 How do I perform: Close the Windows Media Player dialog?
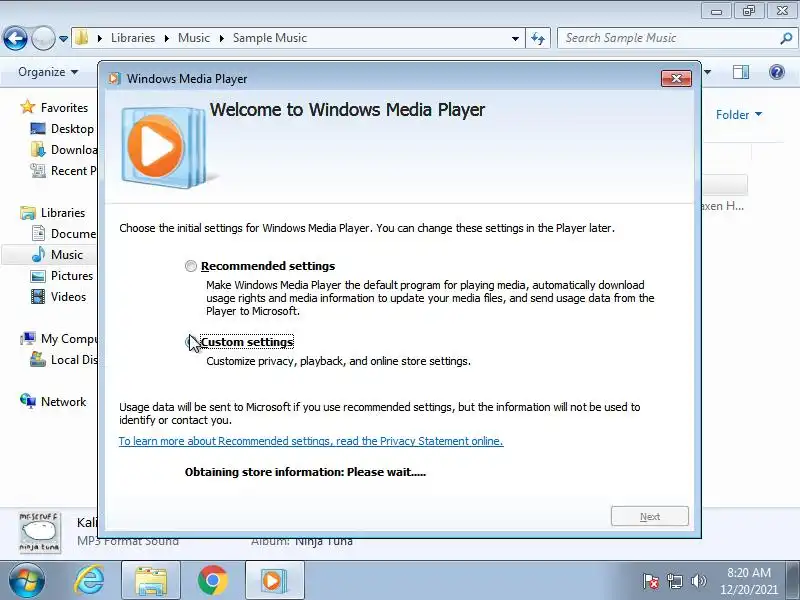[x=676, y=79]
